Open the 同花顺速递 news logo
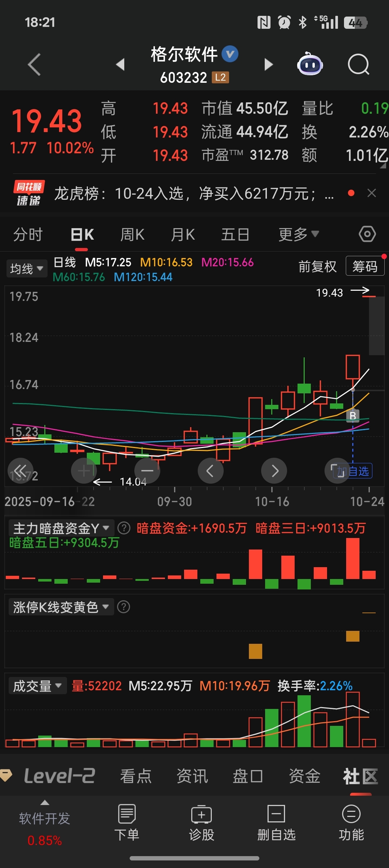Viewport: 389px width, 868px height. click(x=29, y=193)
